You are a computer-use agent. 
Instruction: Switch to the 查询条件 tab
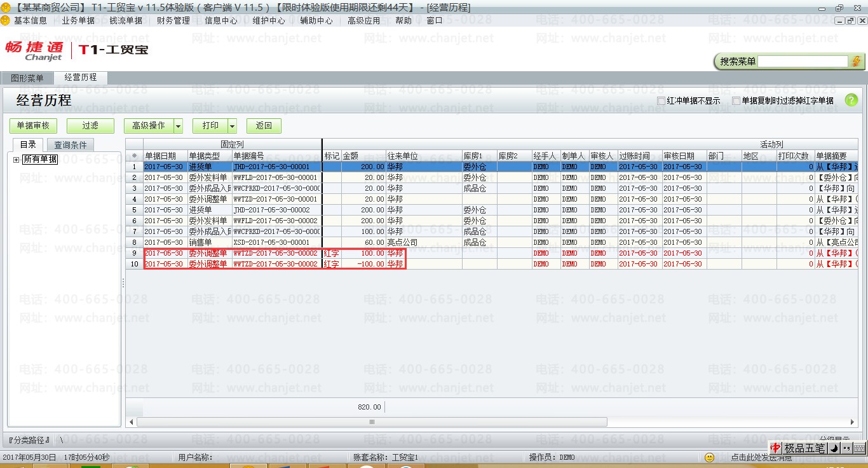tap(70, 145)
